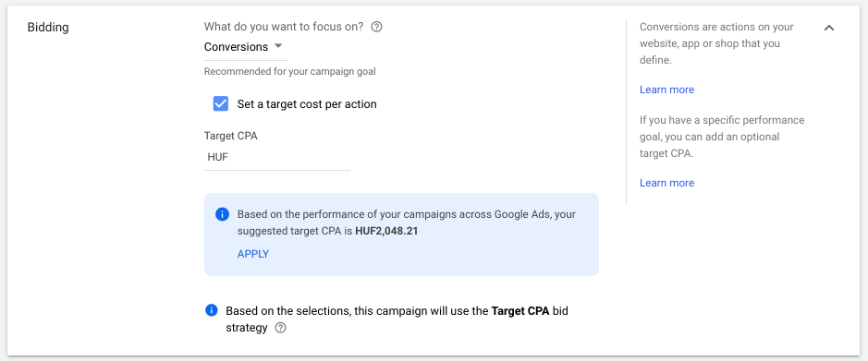Open Learn more about optional target CPA
This screenshot has width=868, height=361.
pos(666,183)
